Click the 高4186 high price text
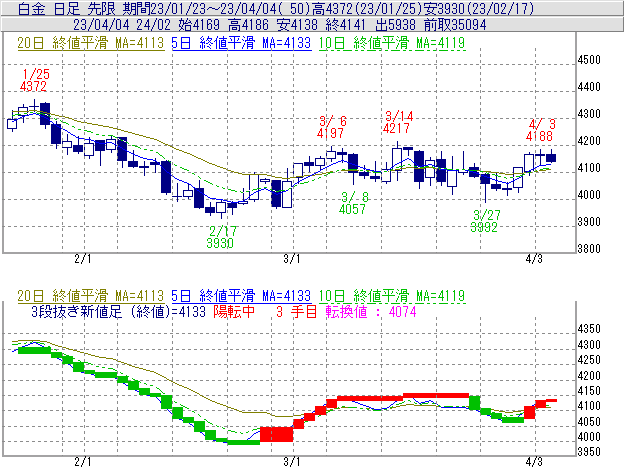The image size is (624, 475). click(249, 25)
